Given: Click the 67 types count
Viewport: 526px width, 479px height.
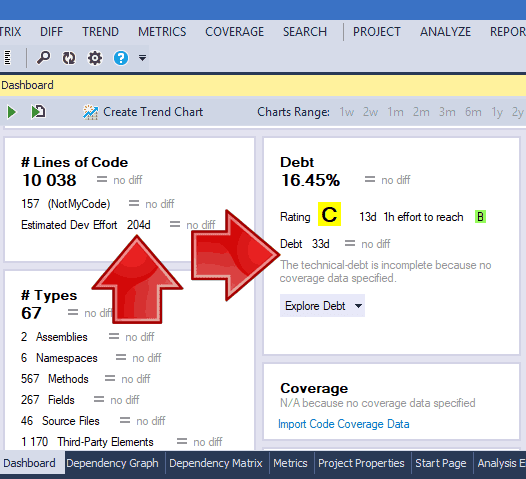Looking at the screenshot, I should click(31, 313).
